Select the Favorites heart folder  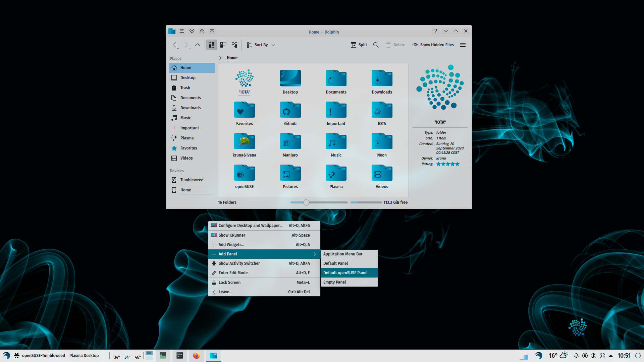[x=245, y=114]
